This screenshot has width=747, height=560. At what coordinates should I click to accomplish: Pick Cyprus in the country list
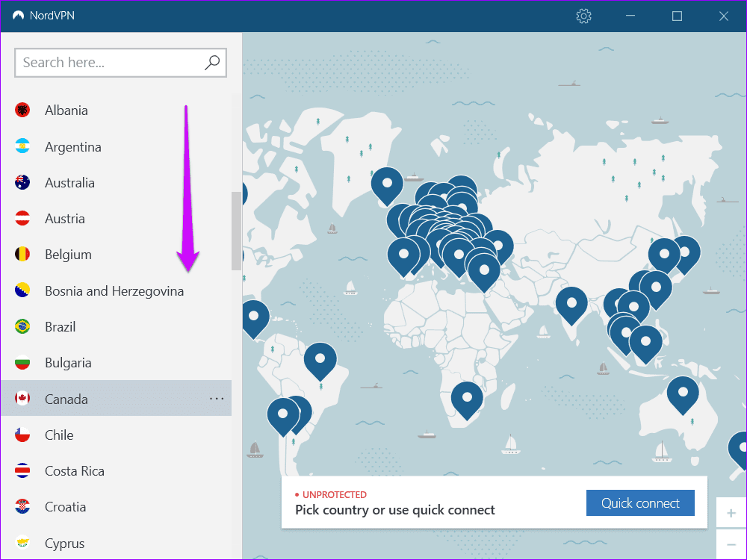click(116, 543)
